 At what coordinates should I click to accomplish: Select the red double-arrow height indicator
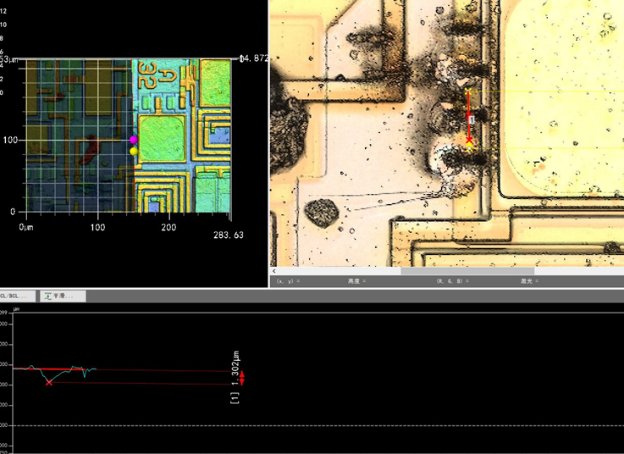[242, 376]
